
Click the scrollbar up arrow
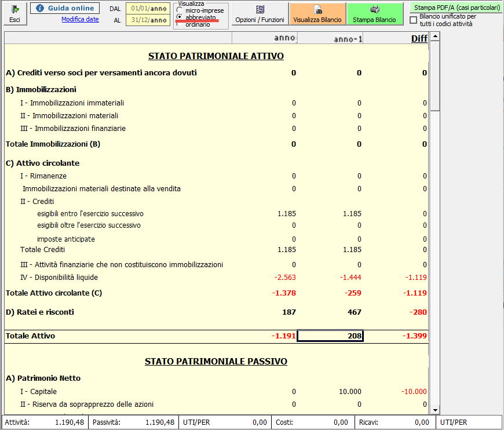point(435,36)
